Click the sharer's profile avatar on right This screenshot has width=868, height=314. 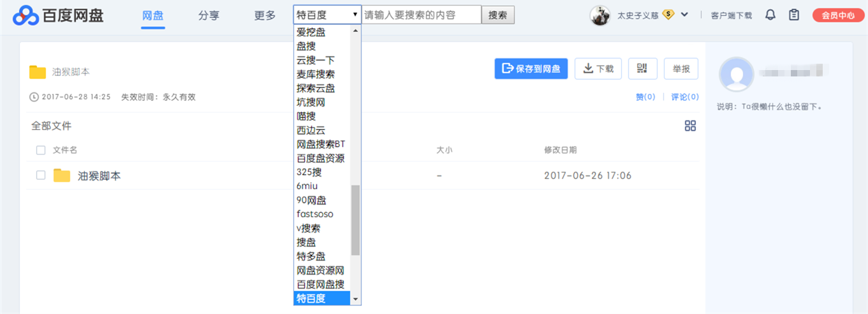click(x=736, y=74)
